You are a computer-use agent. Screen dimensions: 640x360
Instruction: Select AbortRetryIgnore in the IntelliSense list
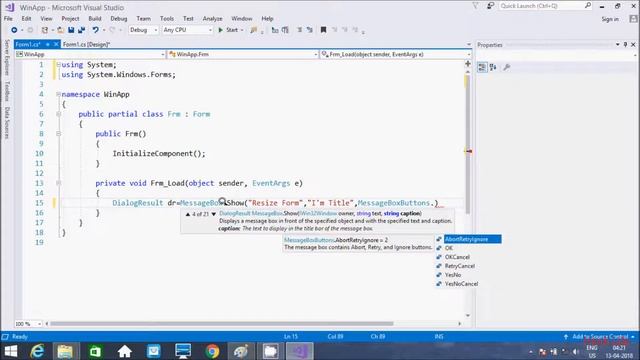pyautogui.click(x=468, y=239)
